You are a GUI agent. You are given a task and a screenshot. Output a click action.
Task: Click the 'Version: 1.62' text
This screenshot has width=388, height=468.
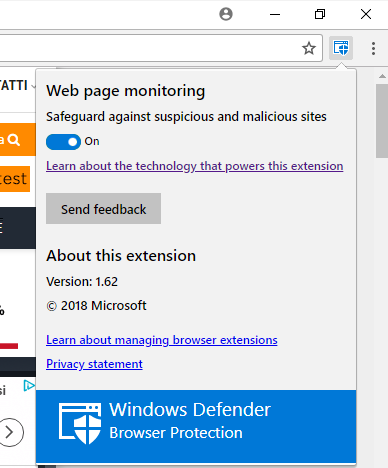click(x=82, y=282)
